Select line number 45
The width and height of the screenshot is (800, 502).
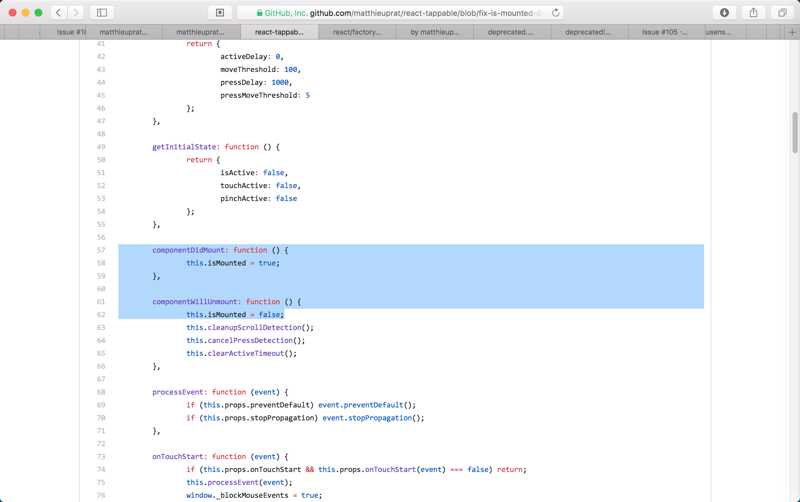click(x=101, y=95)
